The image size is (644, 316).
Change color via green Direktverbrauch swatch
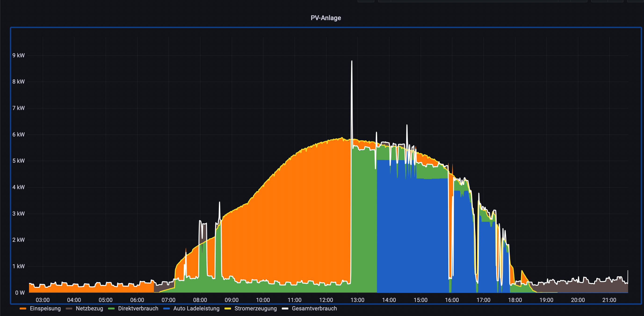tap(111, 309)
